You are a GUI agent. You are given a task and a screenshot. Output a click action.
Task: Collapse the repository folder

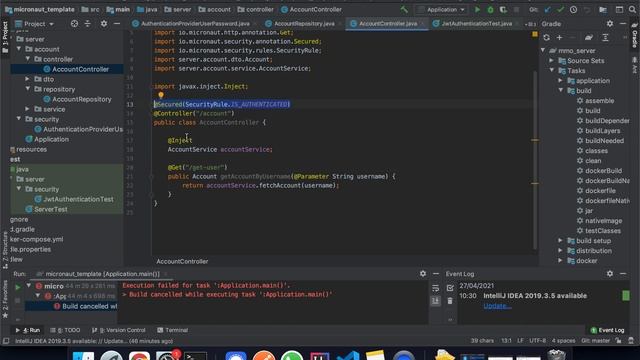click(x=28, y=89)
